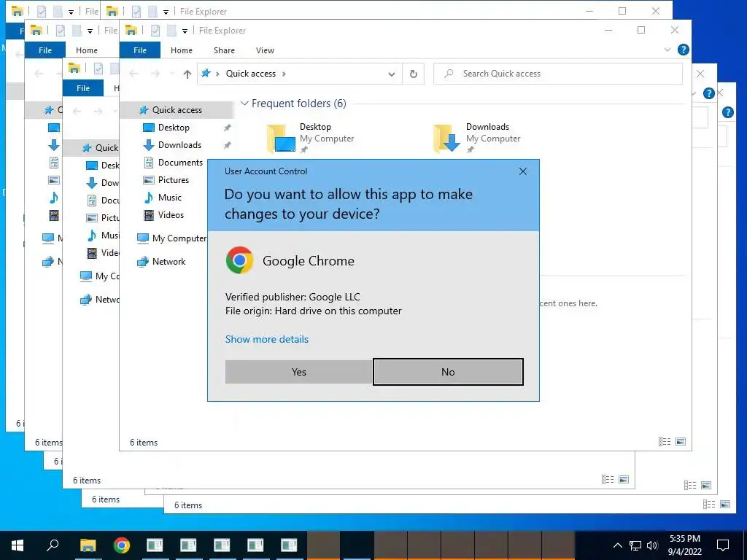
Task: Expand address bar history dropdown
Action: click(392, 74)
